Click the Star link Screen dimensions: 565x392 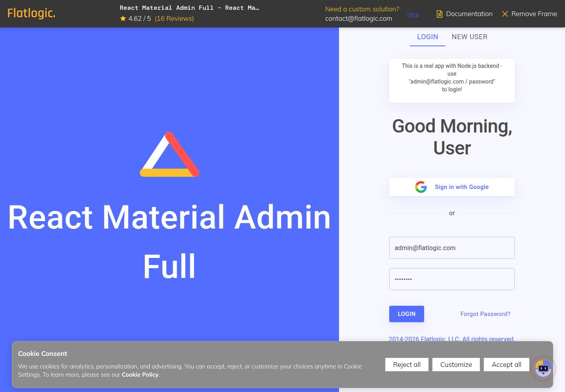[413, 15]
